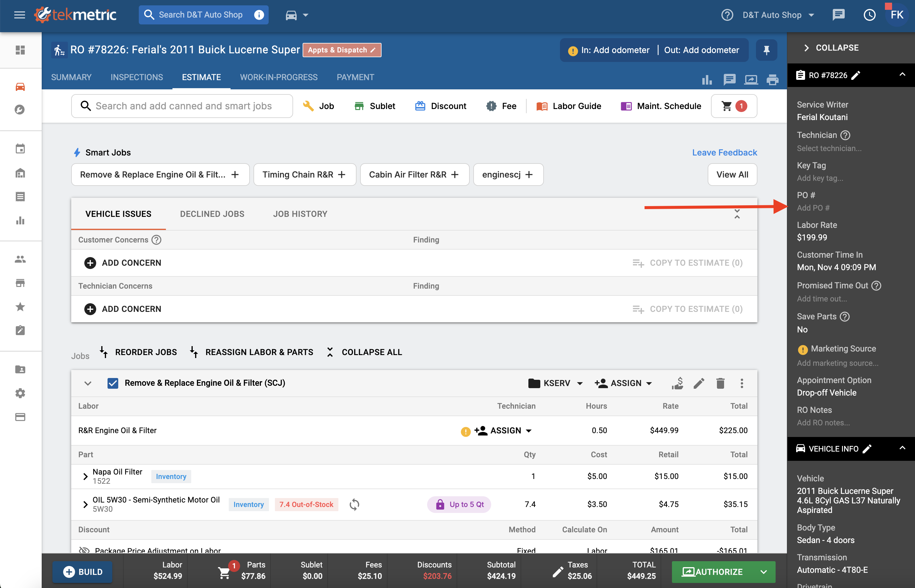Open the Authorize button dropdown arrow
This screenshot has height=588, width=915.
[x=763, y=572]
